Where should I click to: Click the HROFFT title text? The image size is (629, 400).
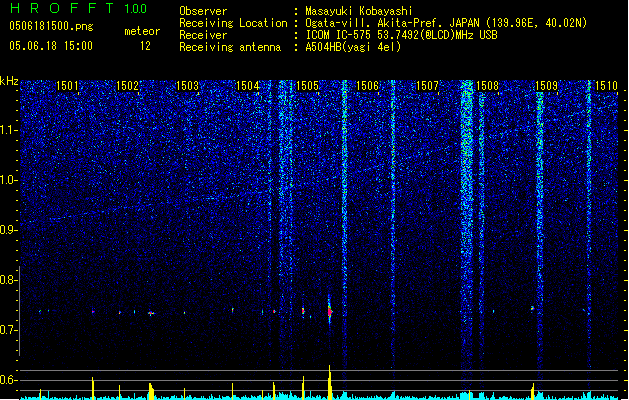coord(62,8)
